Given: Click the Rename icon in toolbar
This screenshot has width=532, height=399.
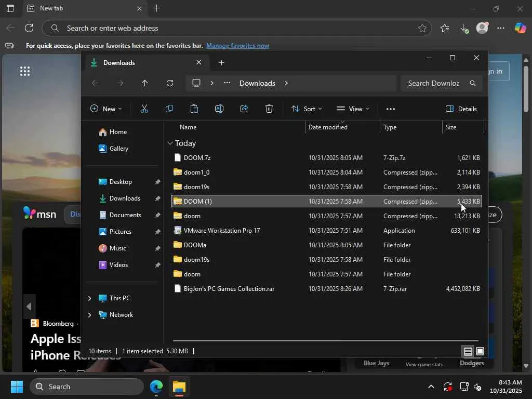Looking at the screenshot, I should click(219, 109).
